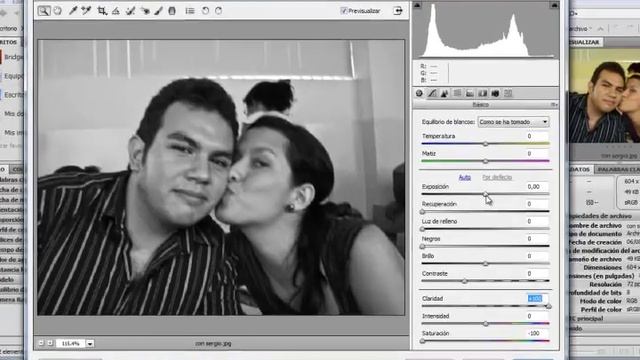Image resolution: width=640 pixels, height=360 pixels.
Task: Open the Basic (Básico) panel tab
Action: click(419, 93)
